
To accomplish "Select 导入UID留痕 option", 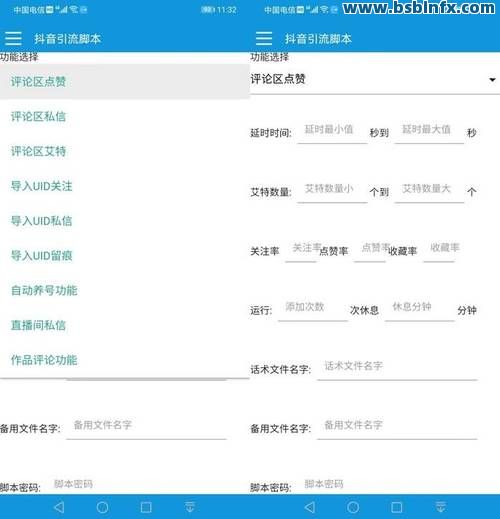I will click(125, 256).
